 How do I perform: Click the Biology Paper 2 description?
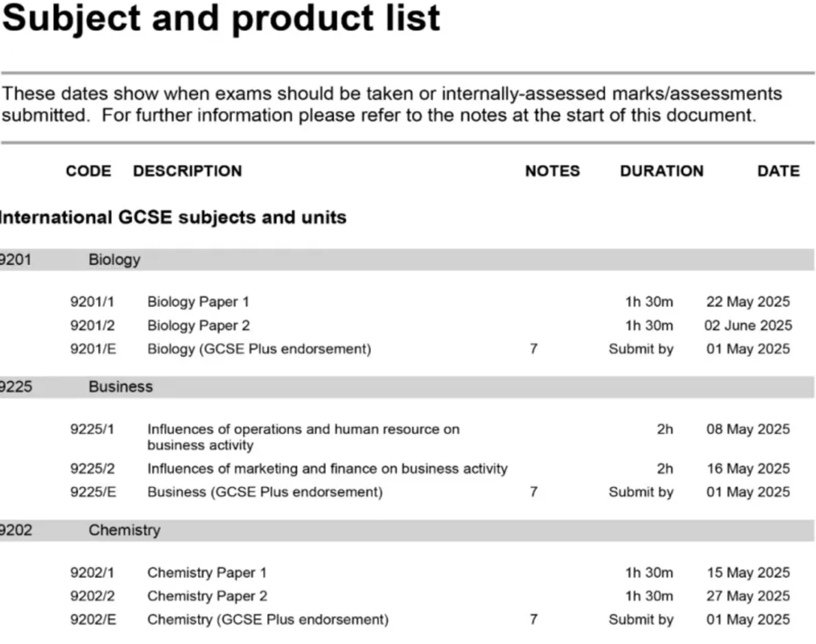pos(199,326)
